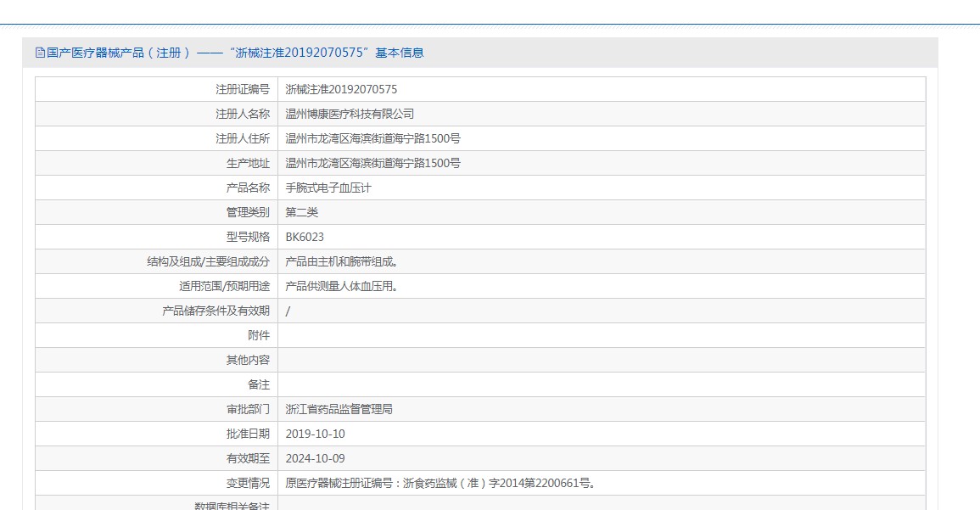
Task: Click the 变更情况 label
Action: click(x=248, y=483)
